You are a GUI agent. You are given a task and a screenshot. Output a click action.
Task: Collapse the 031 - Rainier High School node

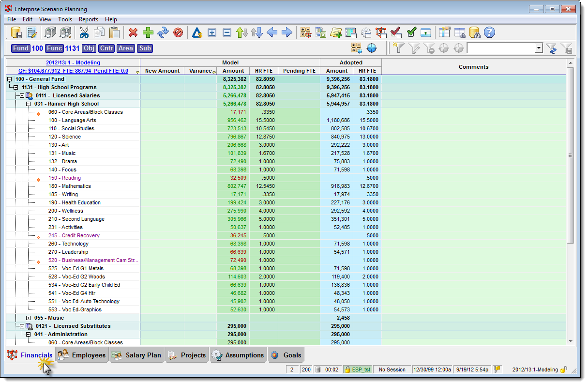pyautogui.click(x=28, y=104)
